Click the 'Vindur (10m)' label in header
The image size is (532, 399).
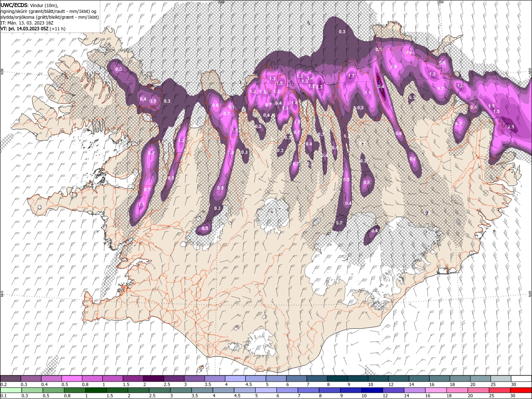[x=44, y=5]
